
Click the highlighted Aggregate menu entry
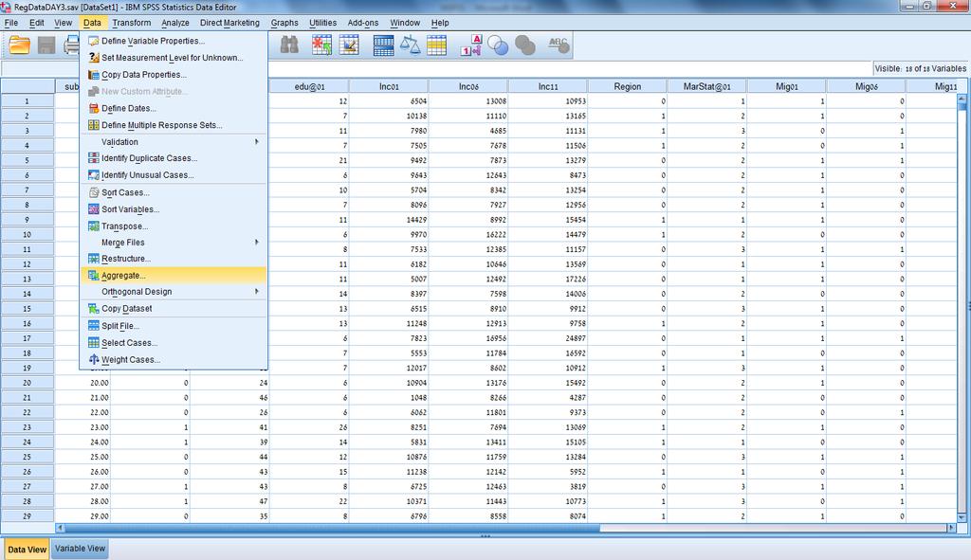click(x=174, y=276)
